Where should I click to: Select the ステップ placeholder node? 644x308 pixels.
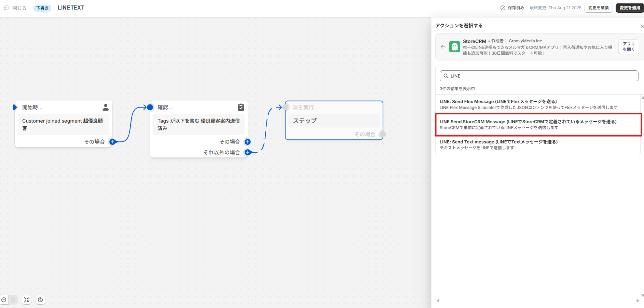click(334, 121)
